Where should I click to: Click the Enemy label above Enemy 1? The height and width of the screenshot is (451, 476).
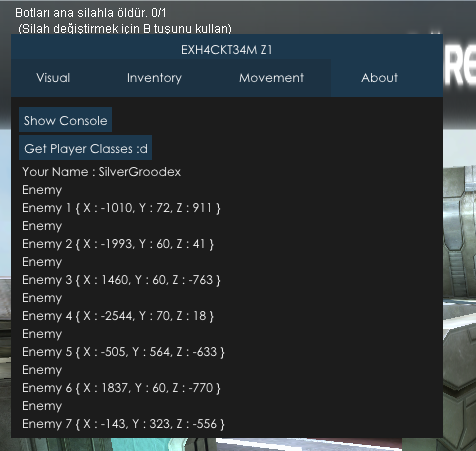point(42,190)
